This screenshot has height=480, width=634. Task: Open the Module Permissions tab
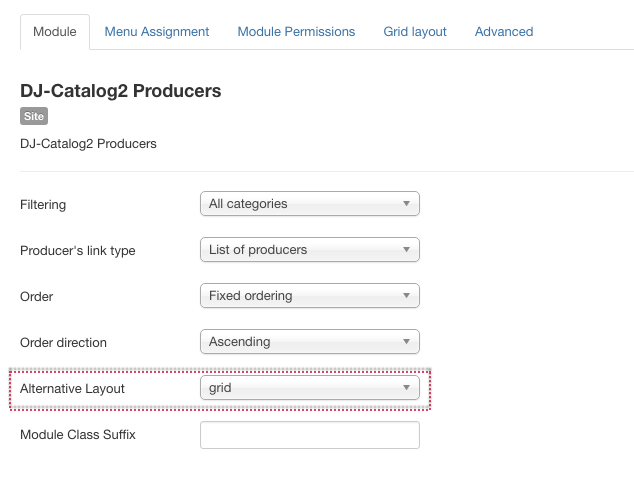(296, 32)
